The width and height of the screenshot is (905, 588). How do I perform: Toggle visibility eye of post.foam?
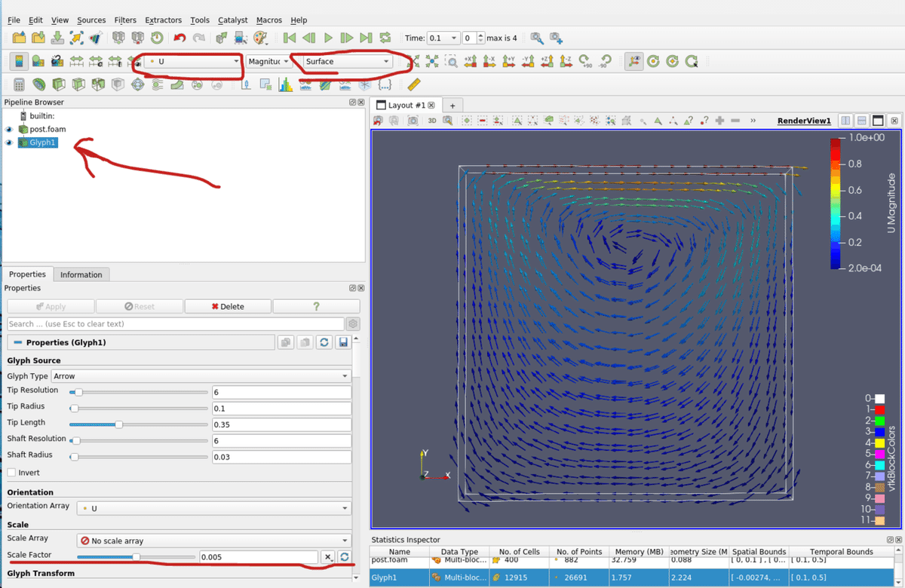tap(9, 129)
